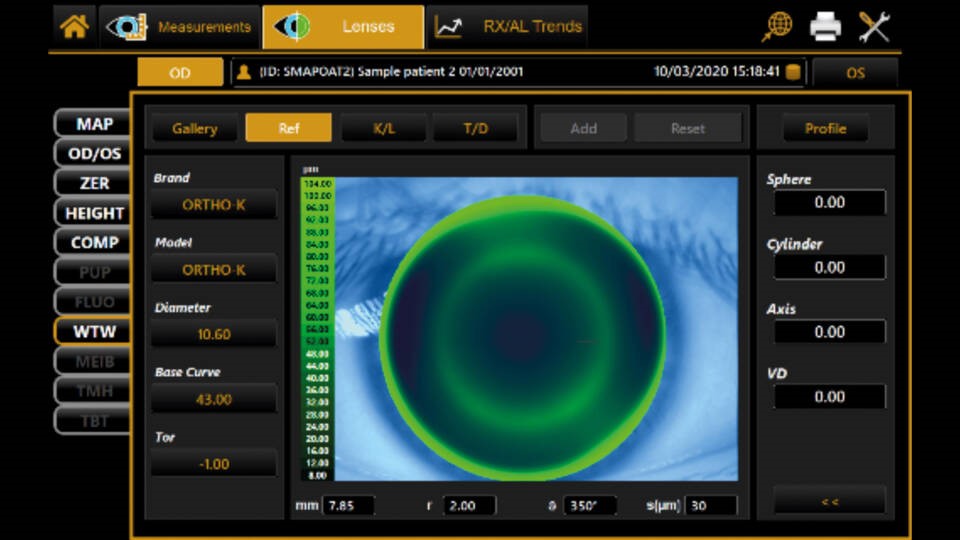Viewport: 960px width, 540px height.
Task: Click the patient database icon
Action: pyautogui.click(x=793, y=72)
